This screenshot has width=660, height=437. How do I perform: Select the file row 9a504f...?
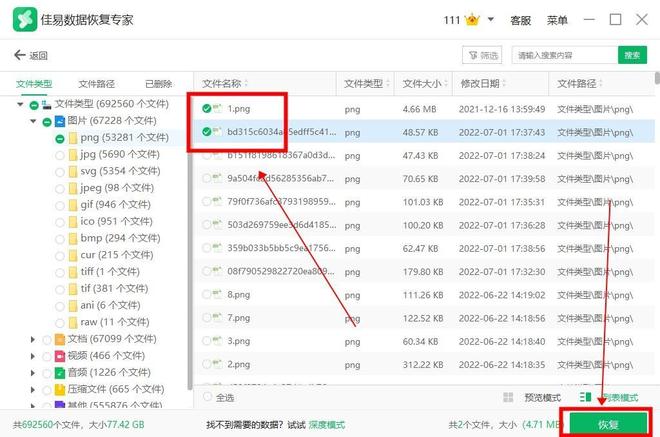pos(424,179)
